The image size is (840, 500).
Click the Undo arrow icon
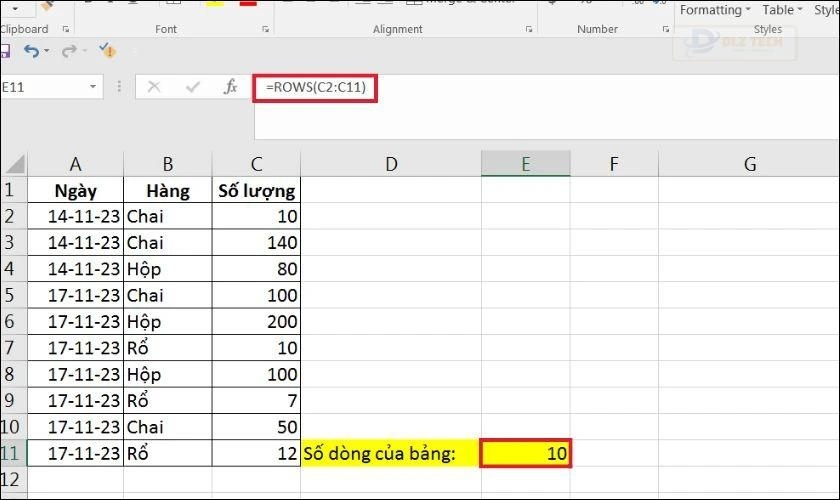[x=31, y=51]
